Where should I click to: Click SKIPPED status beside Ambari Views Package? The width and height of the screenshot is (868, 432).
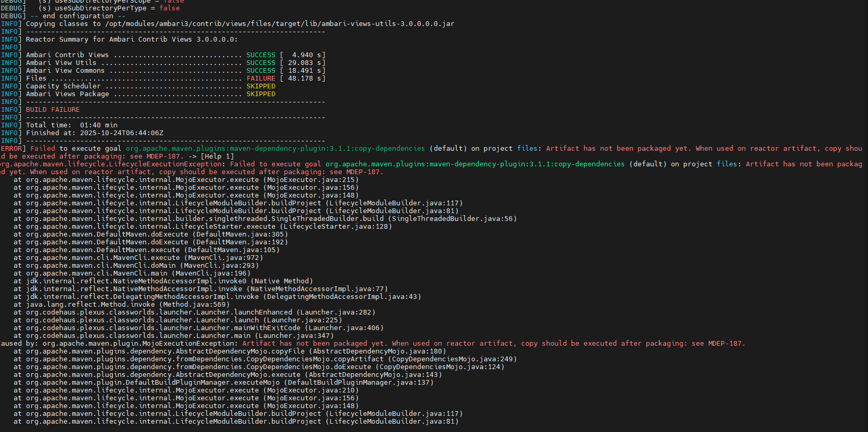(x=261, y=94)
